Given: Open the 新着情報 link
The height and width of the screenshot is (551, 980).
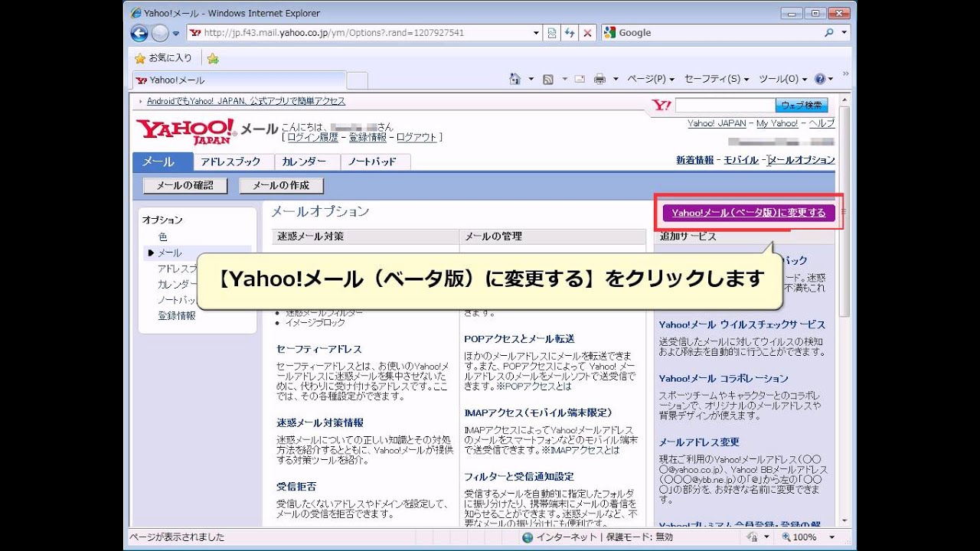Looking at the screenshot, I should [x=695, y=160].
